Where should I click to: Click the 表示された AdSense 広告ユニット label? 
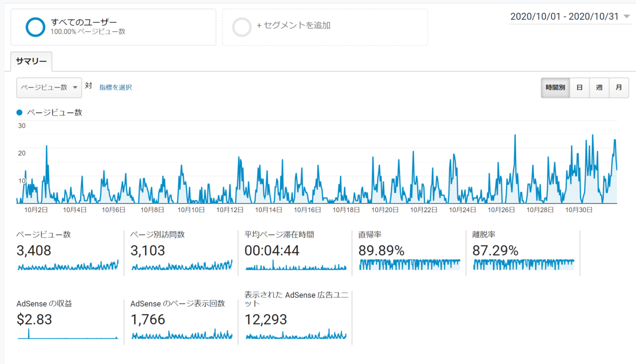[296, 299]
